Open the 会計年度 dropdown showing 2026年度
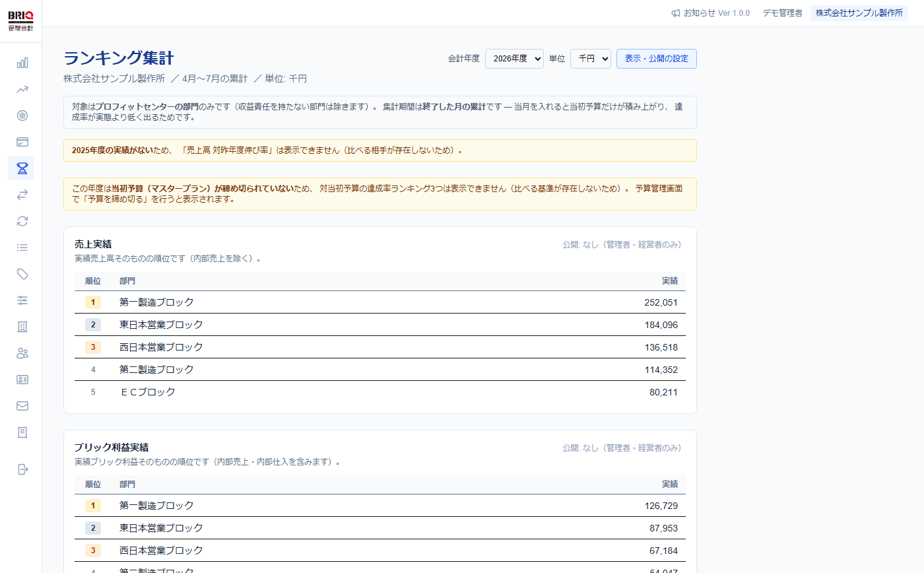The width and height of the screenshot is (924, 573). [514, 59]
